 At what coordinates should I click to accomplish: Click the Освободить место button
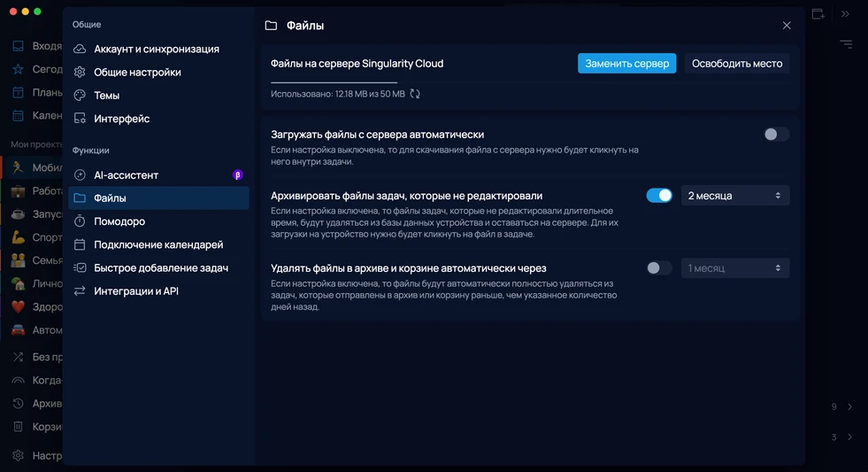coord(737,64)
